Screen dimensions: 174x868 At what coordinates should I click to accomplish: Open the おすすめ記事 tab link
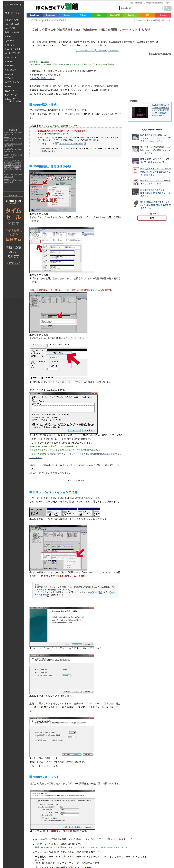[x=153, y=21]
